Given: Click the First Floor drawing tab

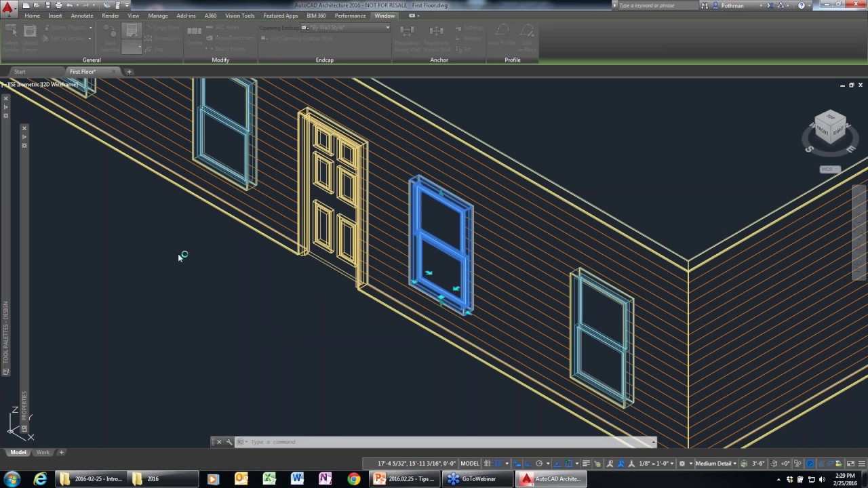Looking at the screenshot, I should pyautogui.click(x=82, y=71).
